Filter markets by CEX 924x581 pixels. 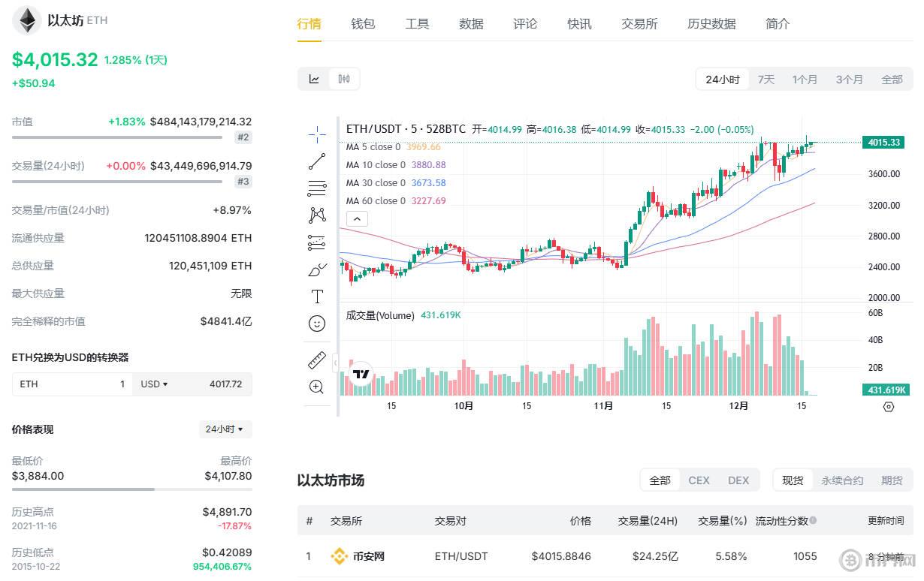(x=699, y=480)
